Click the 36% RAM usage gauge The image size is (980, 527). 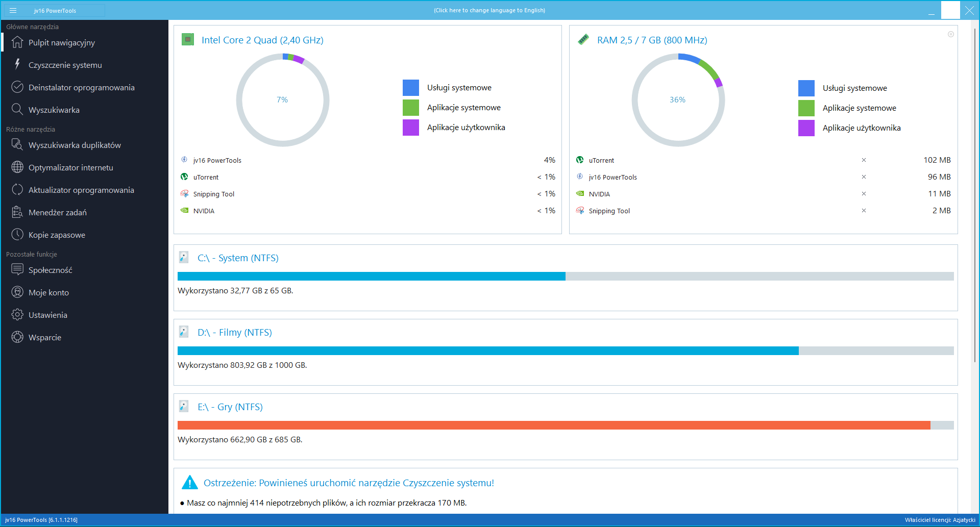pos(678,99)
